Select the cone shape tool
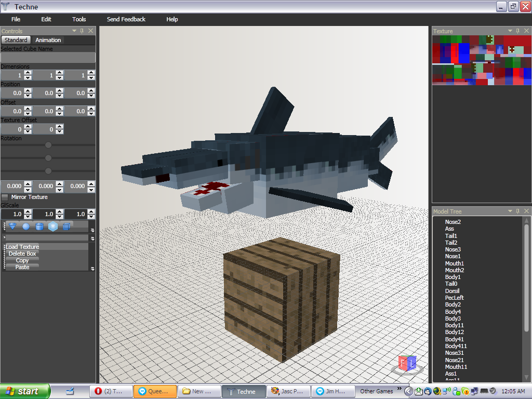 coord(12,226)
